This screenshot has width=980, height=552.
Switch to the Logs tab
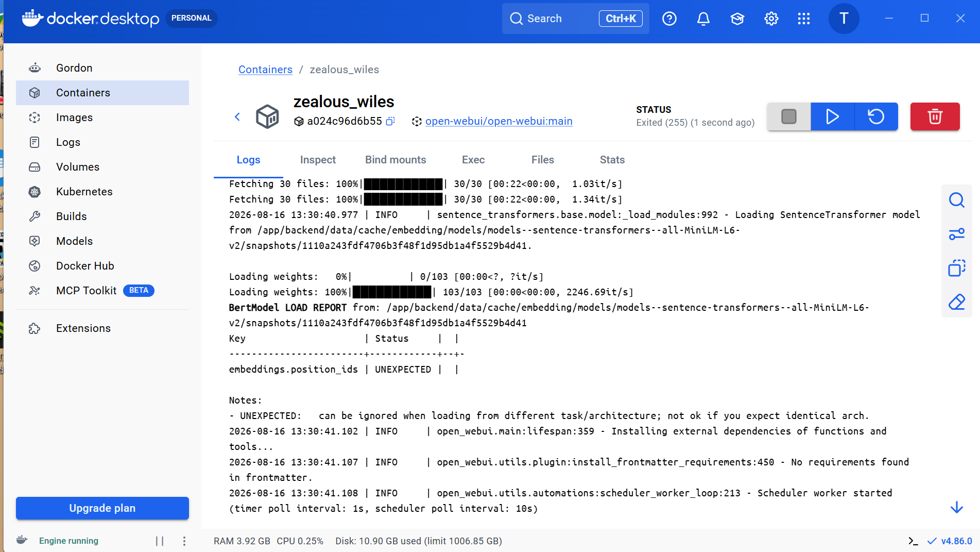248,160
